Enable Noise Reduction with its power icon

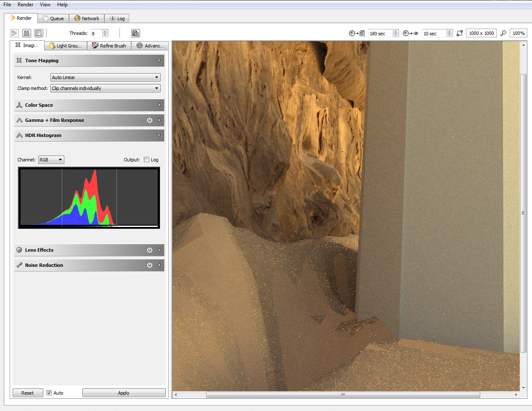[x=149, y=265]
